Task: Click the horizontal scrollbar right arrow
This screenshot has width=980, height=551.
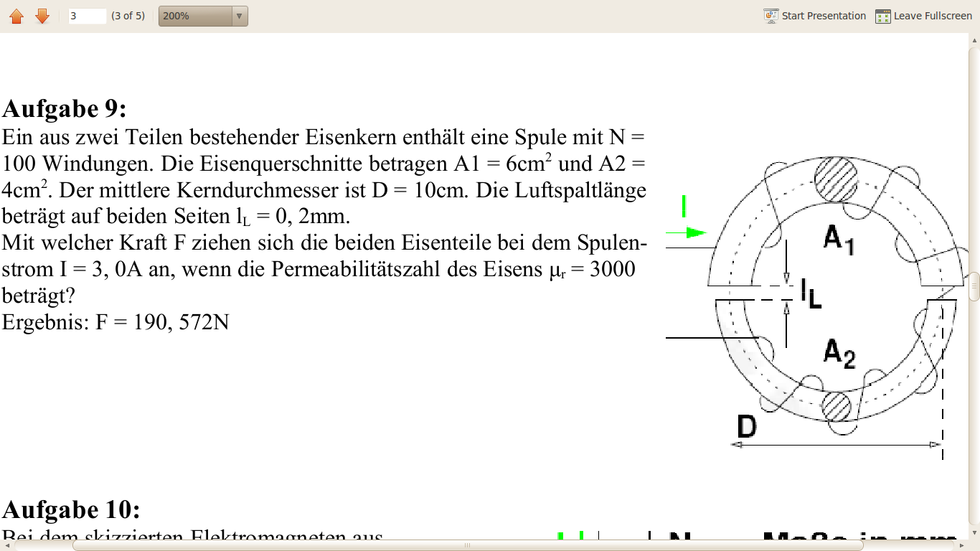Action: [963, 546]
